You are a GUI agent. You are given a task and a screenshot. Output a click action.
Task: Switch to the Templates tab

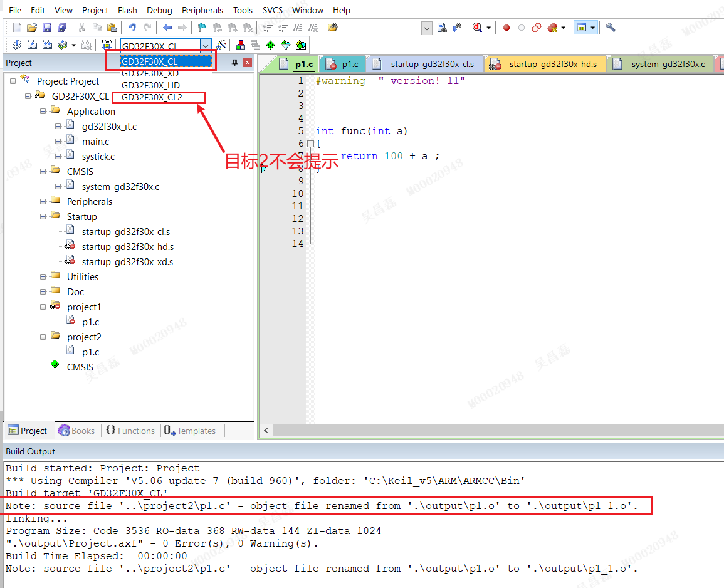tap(190, 431)
